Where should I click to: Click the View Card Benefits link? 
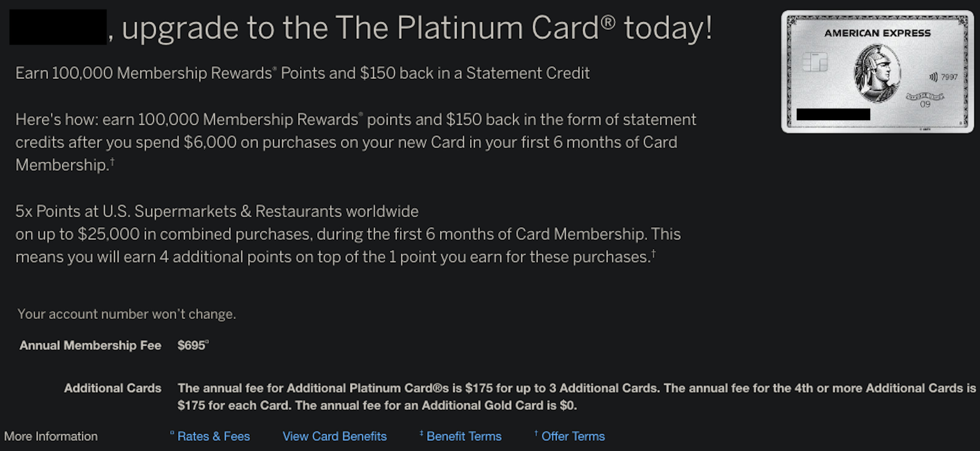334,436
